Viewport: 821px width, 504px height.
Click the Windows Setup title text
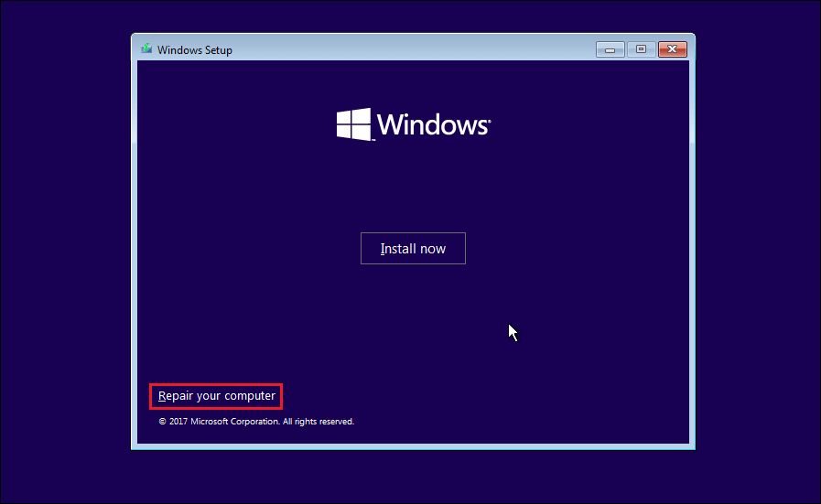tap(195, 50)
